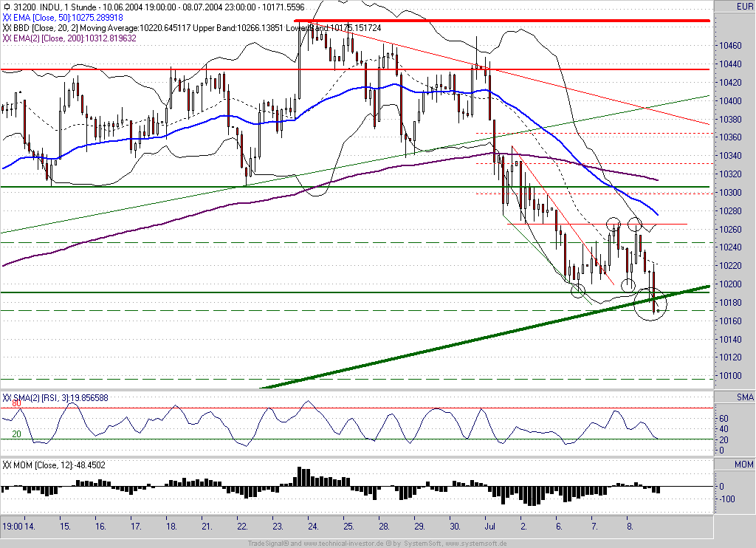Click the 8. date label on time axis

630,527
